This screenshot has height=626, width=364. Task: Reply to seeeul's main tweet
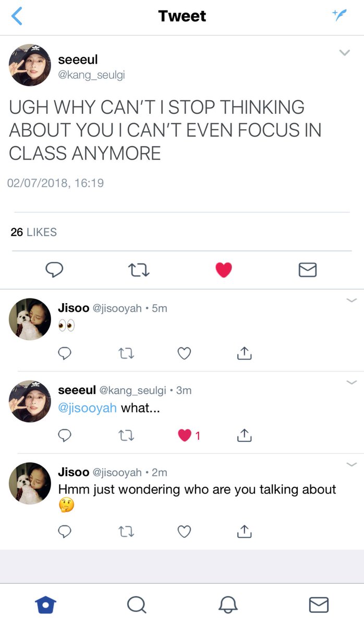[x=54, y=269]
